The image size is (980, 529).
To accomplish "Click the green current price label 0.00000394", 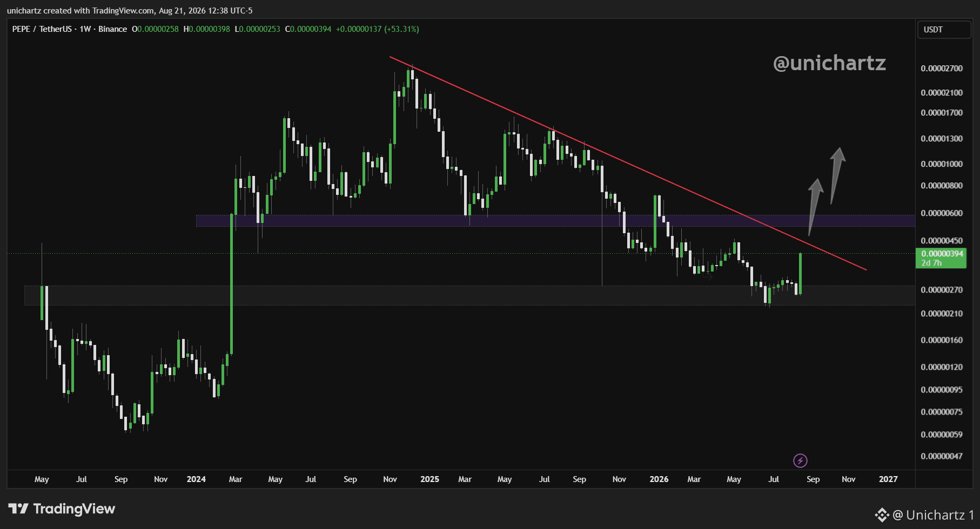I will pos(941,258).
